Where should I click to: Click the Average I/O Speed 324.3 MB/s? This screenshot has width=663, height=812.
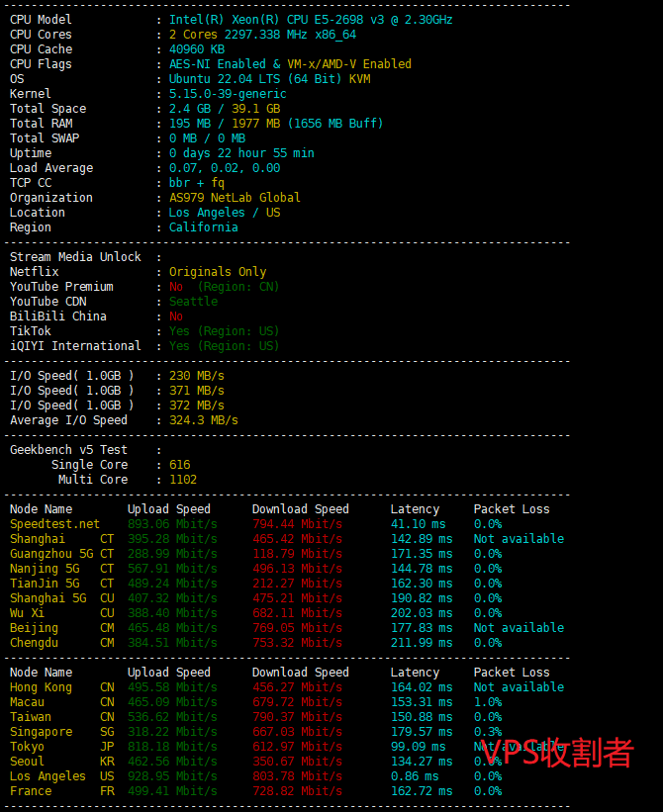203,420
